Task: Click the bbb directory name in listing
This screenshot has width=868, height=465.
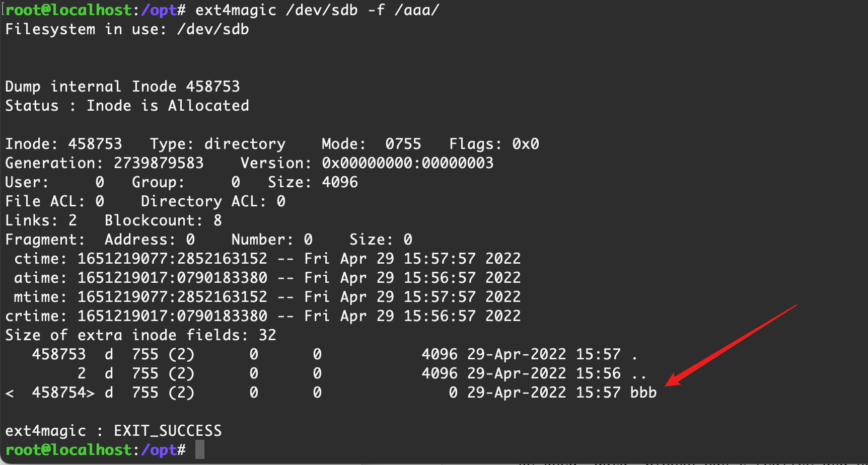Action: (643, 393)
